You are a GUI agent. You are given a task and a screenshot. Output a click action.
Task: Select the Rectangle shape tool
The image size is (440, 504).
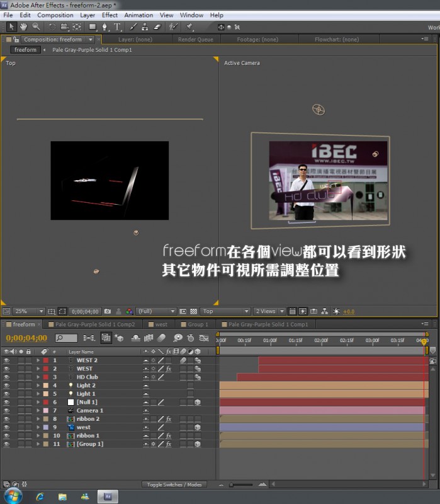click(92, 27)
